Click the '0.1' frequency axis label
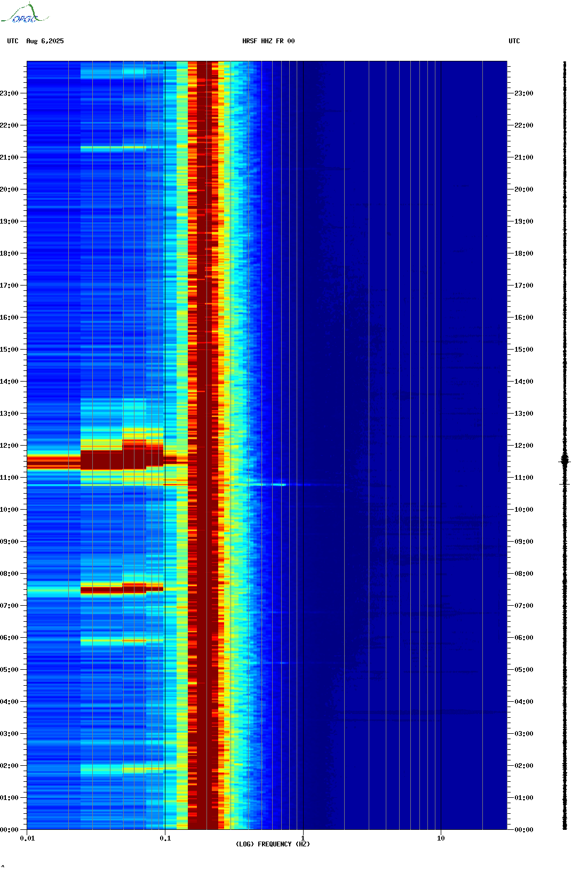This screenshot has width=588, height=872. click(165, 838)
